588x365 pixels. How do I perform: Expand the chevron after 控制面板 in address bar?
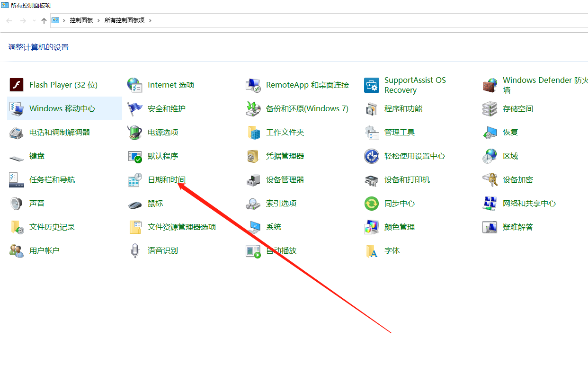click(x=98, y=20)
